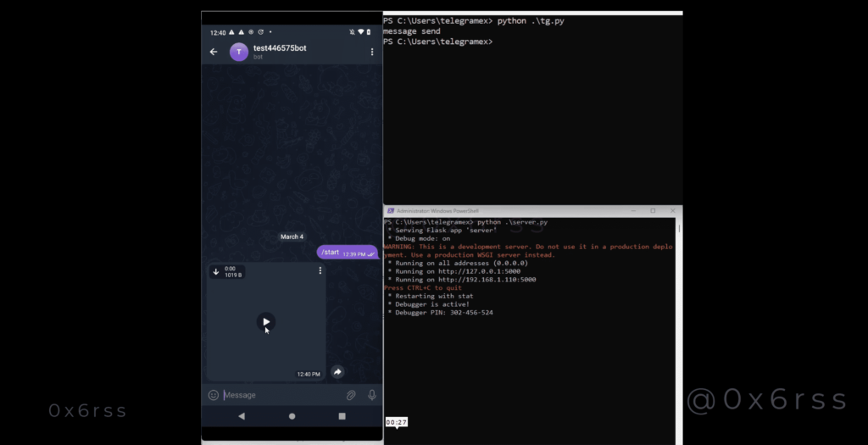Tap the March 4 date label
The width and height of the screenshot is (868, 445).
tap(292, 236)
